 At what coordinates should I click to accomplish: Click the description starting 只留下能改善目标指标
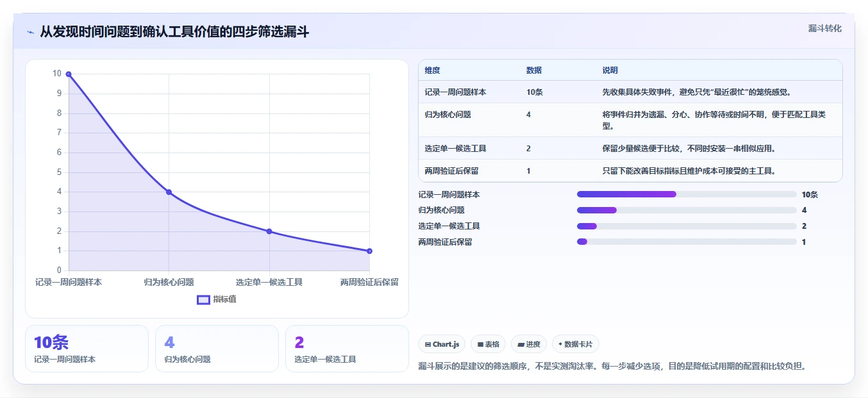(689, 171)
